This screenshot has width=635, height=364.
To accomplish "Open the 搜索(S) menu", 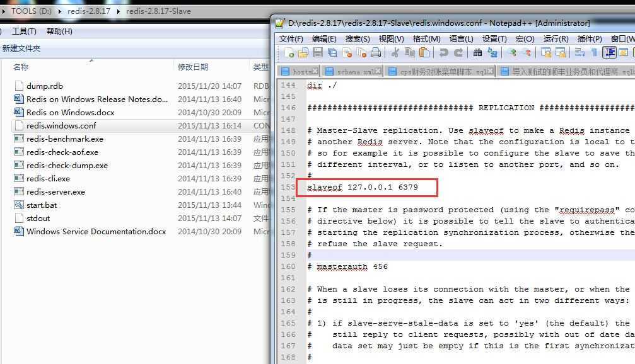I will tap(358, 39).
